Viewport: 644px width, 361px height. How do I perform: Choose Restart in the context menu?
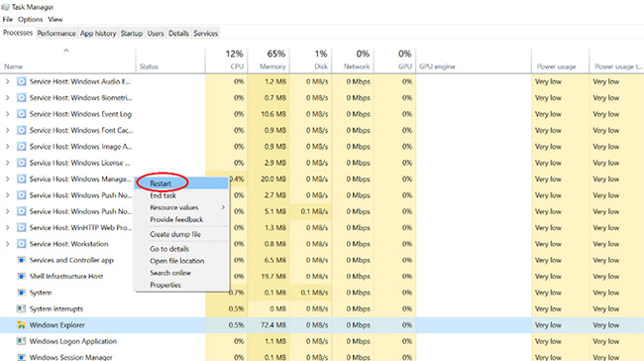[x=181, y=183]
